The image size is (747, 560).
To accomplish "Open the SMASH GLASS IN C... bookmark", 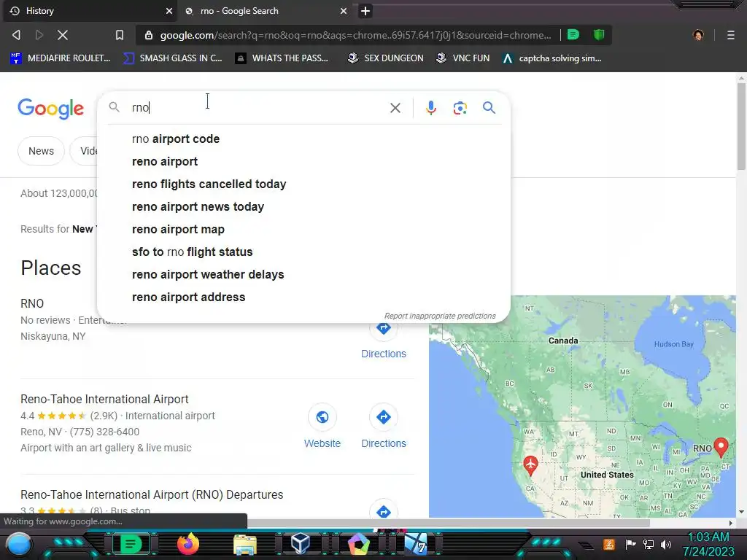I will click(x=172, y=58).
